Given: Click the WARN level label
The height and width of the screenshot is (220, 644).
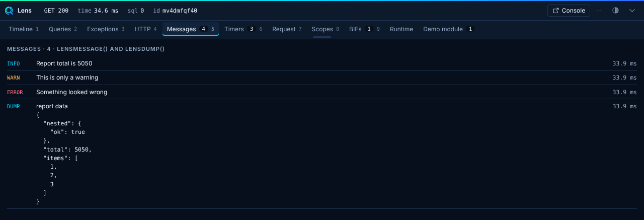Looking at the screenshot, I should pos(14,78).
